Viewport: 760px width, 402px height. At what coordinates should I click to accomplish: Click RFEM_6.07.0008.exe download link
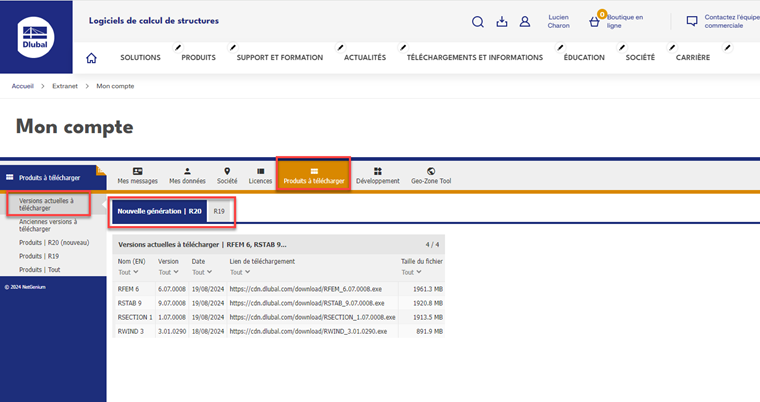click(x=305, y=289)
